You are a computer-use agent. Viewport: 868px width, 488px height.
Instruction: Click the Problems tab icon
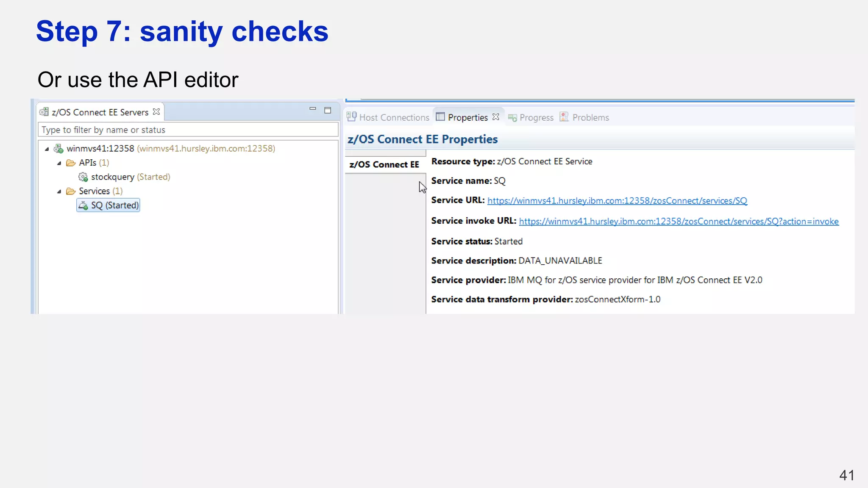coord(564,117)
